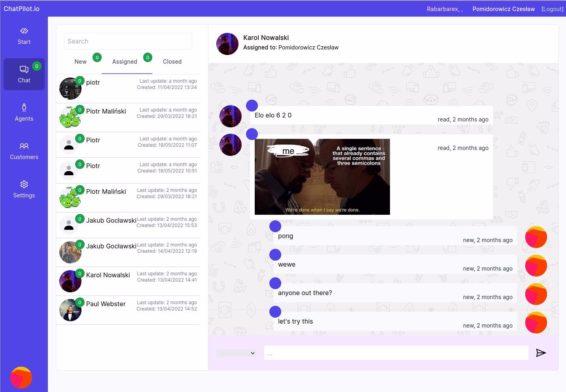
Task: Click the message text input field
Action: click(396, 353)
